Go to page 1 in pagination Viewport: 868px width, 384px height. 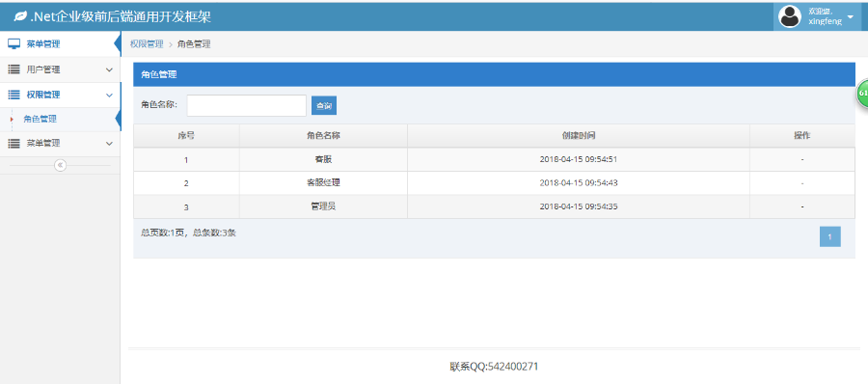point(829,236)
